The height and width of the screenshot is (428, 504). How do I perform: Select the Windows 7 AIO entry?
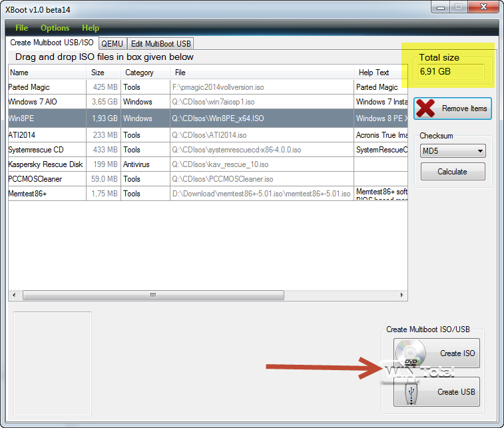[208, 102]
